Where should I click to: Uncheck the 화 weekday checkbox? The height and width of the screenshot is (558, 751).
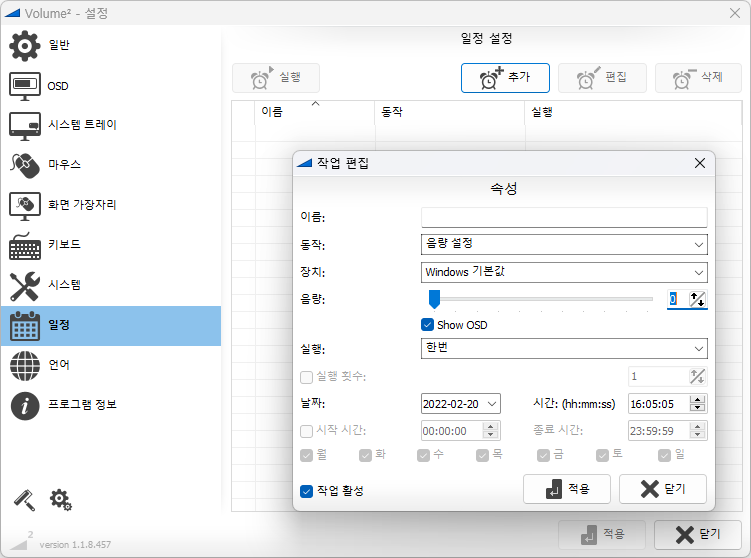click(x=365, y=455)
